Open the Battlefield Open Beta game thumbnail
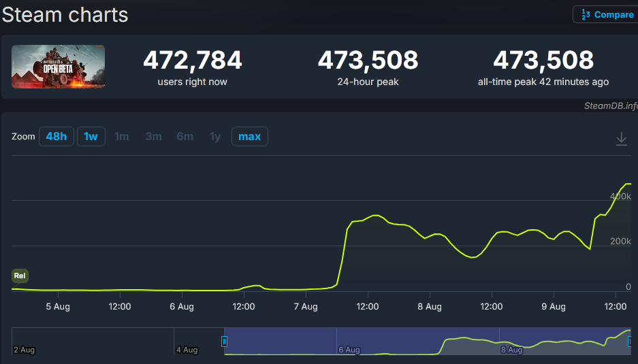This screenshot has height=364, width=638. coord(58,67)
